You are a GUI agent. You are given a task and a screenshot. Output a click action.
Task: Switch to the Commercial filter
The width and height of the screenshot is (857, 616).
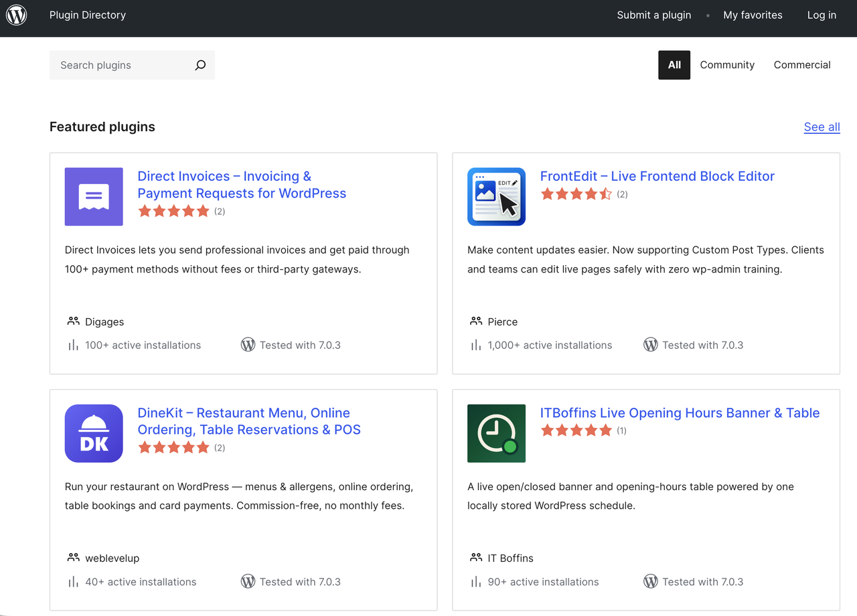(802, 65)
